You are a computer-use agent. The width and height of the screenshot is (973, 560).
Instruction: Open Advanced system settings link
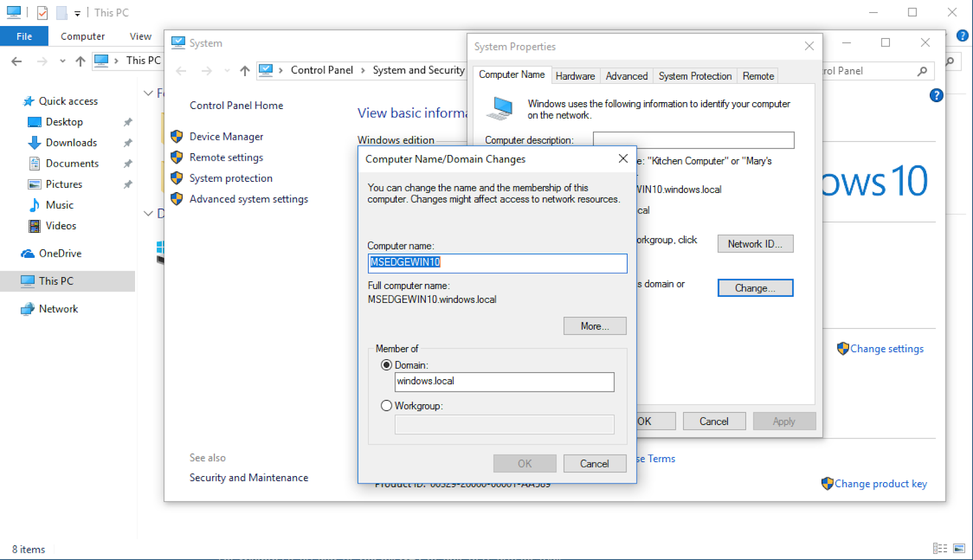249,199
